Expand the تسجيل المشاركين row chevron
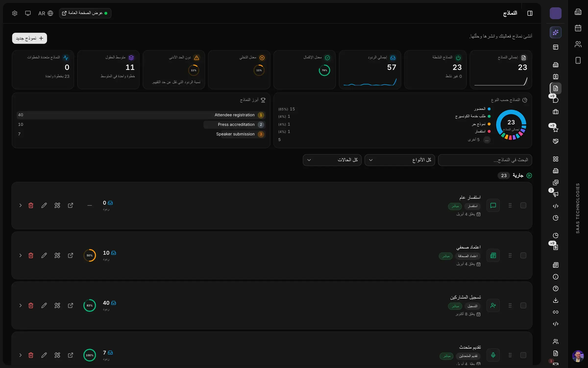Screen dimensions: 588x368 tap(20, 305)
